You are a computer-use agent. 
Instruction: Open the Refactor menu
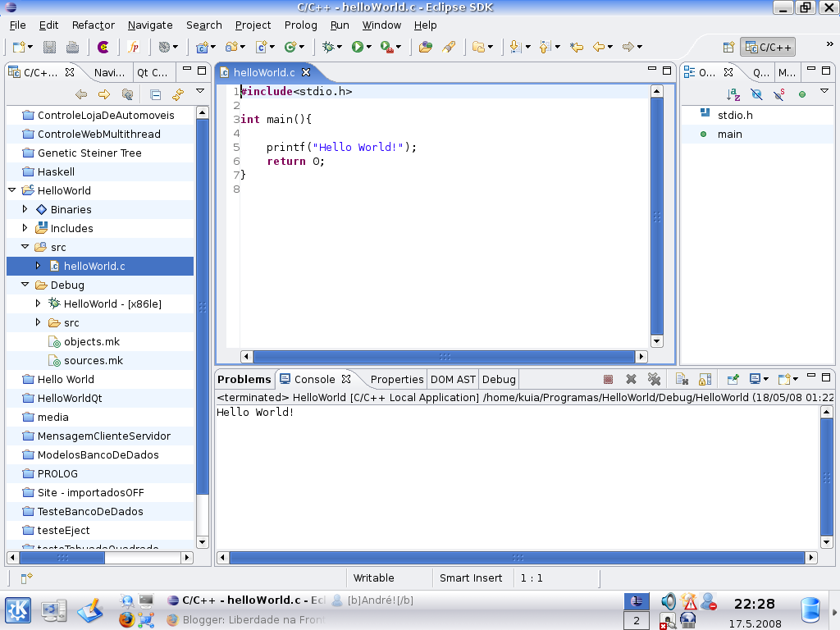coord(94,25)
